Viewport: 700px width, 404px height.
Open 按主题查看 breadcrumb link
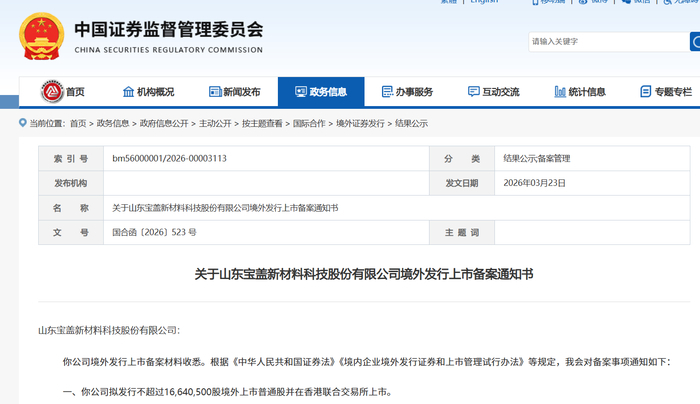(262, 124)
